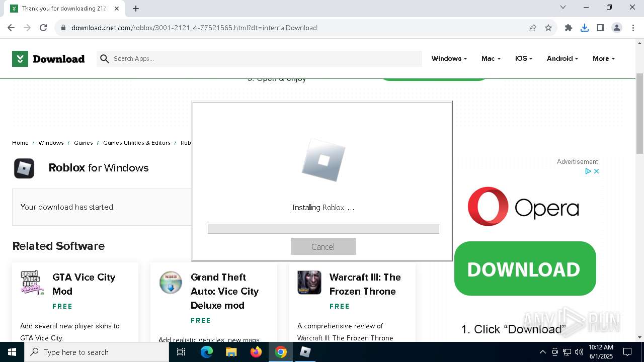The height and width of the screenshot is (362, 644).
Task: Click the Opera logo advertisement
Action: (x=523, y=207)
